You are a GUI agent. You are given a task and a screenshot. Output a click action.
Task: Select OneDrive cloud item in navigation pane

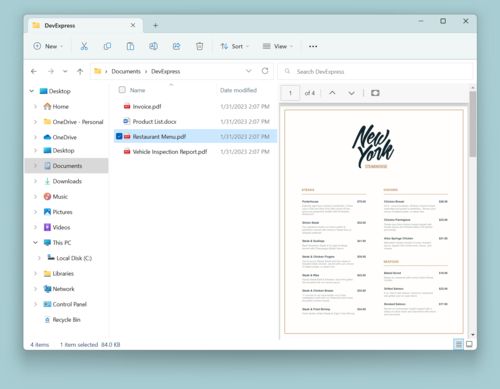(65, 137)
